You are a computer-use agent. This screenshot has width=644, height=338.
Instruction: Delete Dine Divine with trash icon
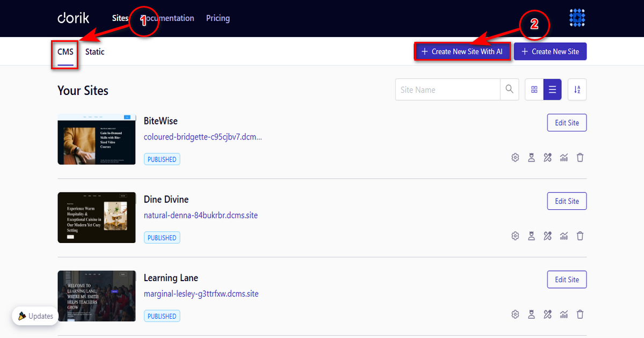pyautogui.click(x=580, y=236)
